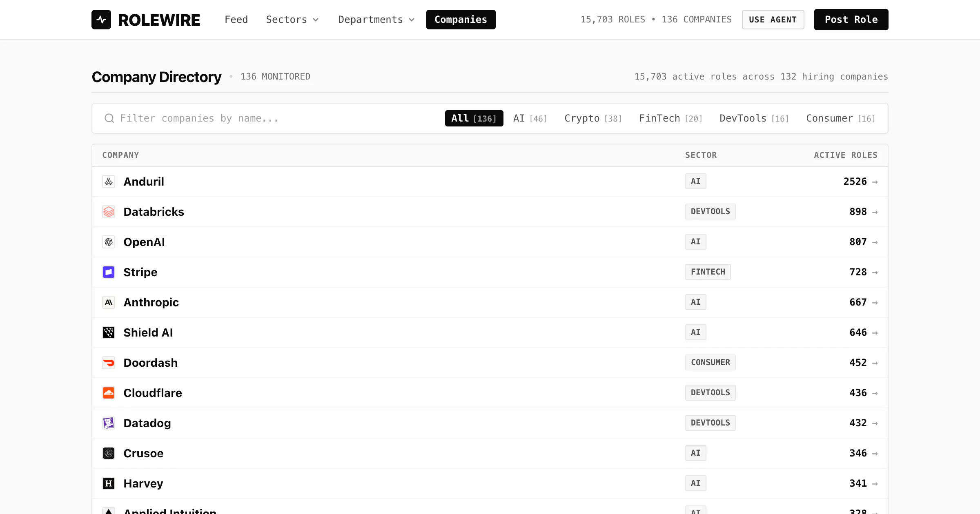Click the ROLEWIRE brand name link
Image resolution: width=980 pixels, height=514 pixels.
click(159, 20)
